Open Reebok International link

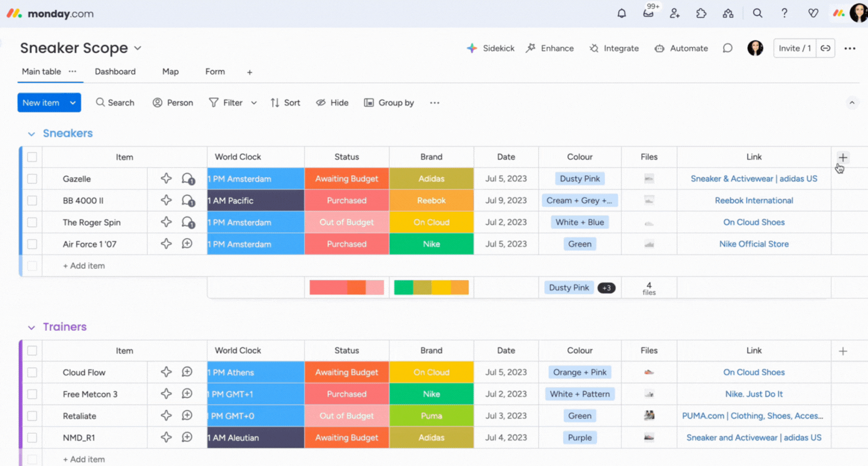pos(754,201)
